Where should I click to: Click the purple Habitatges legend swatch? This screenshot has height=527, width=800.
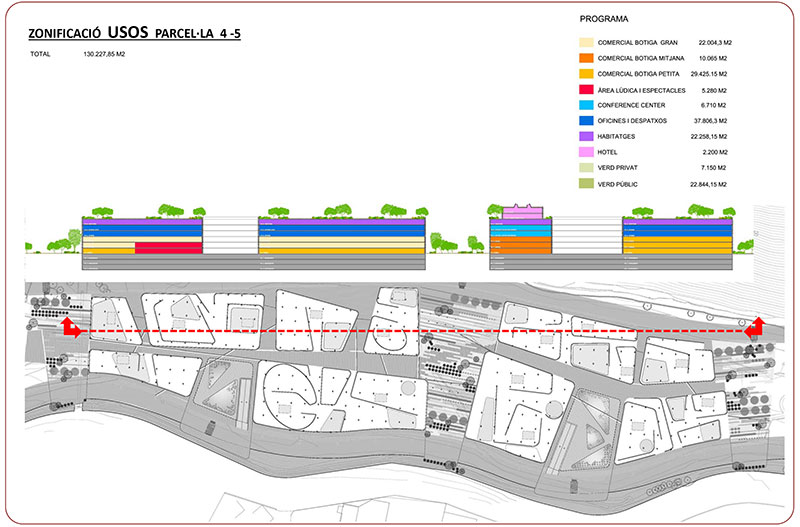tap(586, 137)
